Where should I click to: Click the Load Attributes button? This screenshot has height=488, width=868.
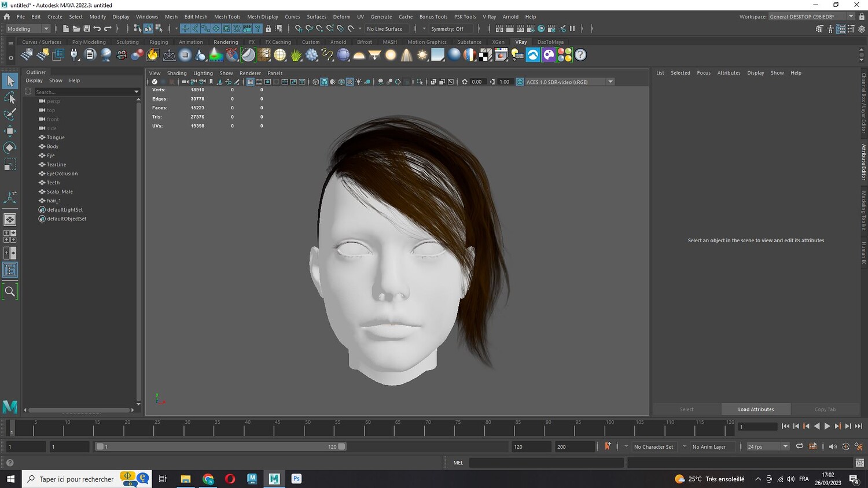point(756,409)
